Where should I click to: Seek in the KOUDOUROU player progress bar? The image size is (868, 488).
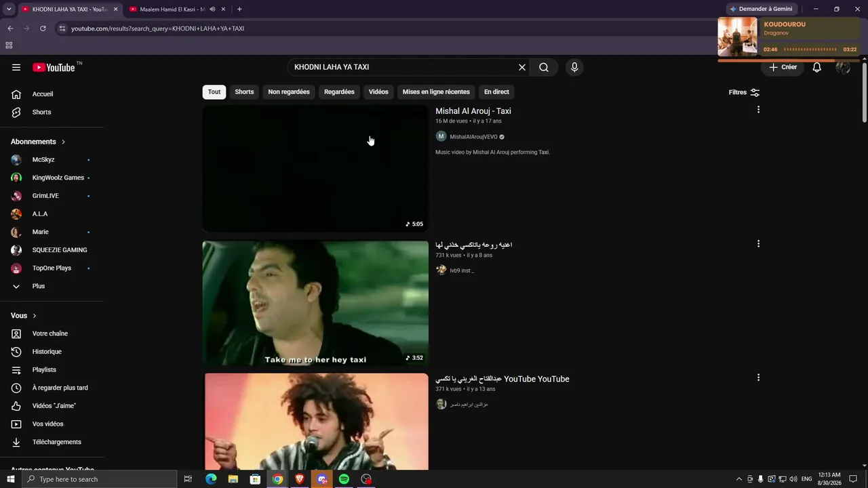coord(810,49)
